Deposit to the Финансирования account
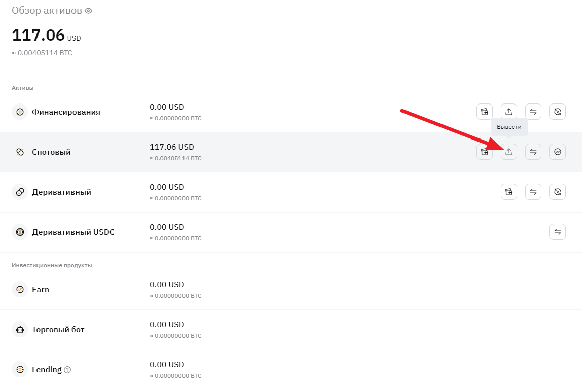The width and height of the screenshot is (588, 381). click(485, 112)
